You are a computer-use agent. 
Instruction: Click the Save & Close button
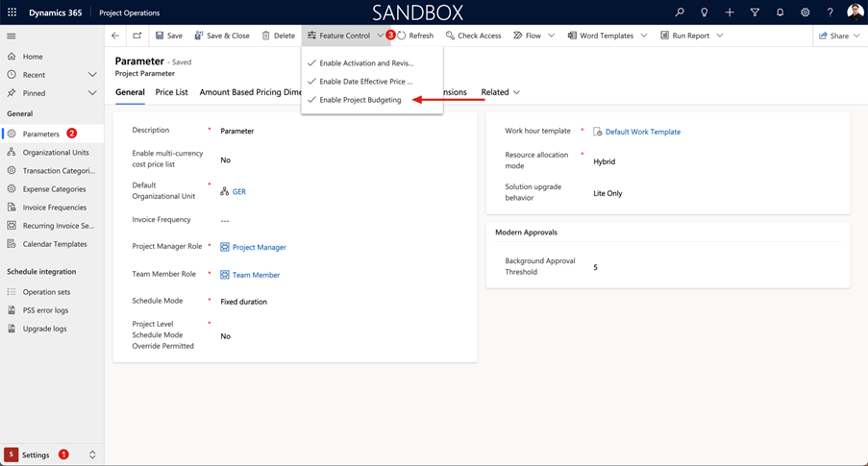pos(222,36)
